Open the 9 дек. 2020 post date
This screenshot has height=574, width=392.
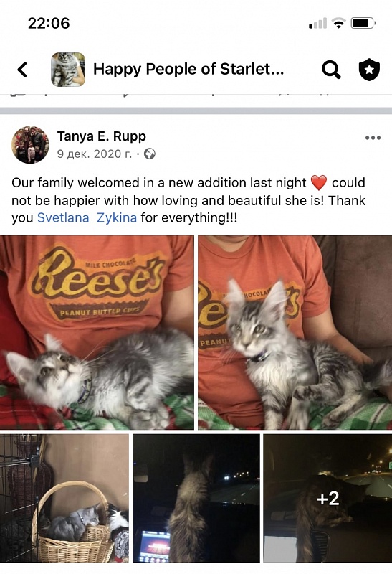[x=95, y=154]
